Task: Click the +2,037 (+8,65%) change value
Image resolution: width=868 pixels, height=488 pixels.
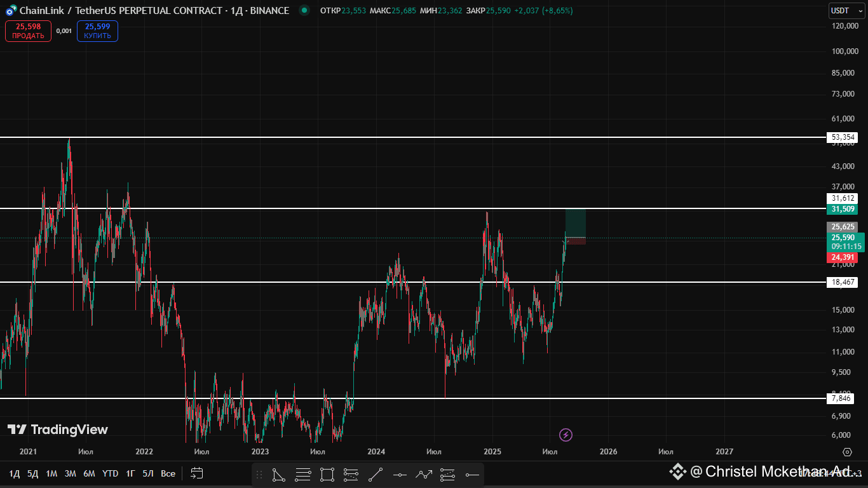Action: tap(543, 11)
